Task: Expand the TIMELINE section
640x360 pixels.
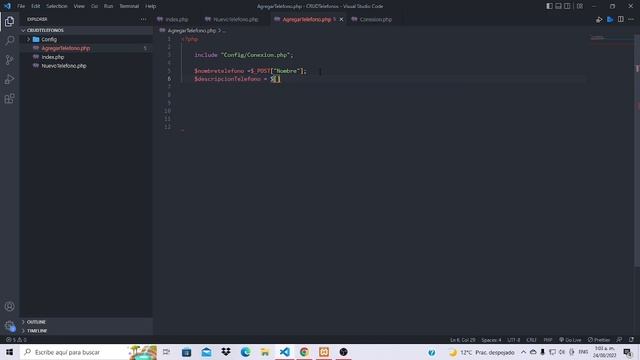Action: (86, 331)
